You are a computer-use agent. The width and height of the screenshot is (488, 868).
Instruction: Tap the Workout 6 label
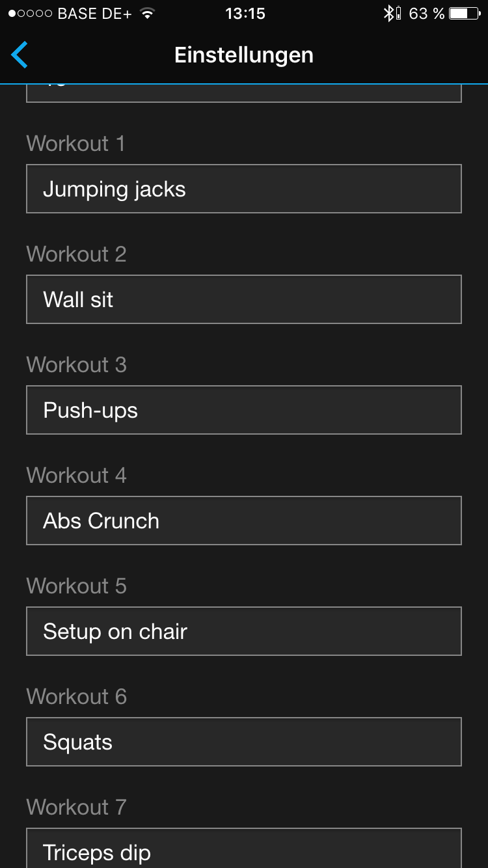coord(76,696)
